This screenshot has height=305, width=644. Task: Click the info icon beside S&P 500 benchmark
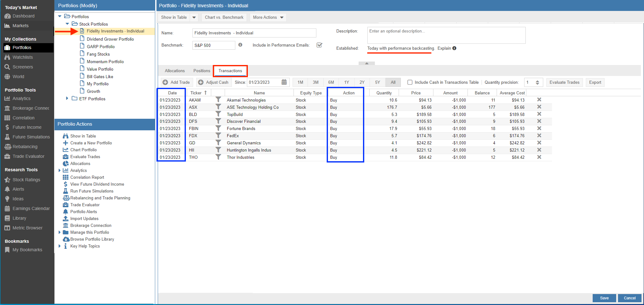pos(240,45)
